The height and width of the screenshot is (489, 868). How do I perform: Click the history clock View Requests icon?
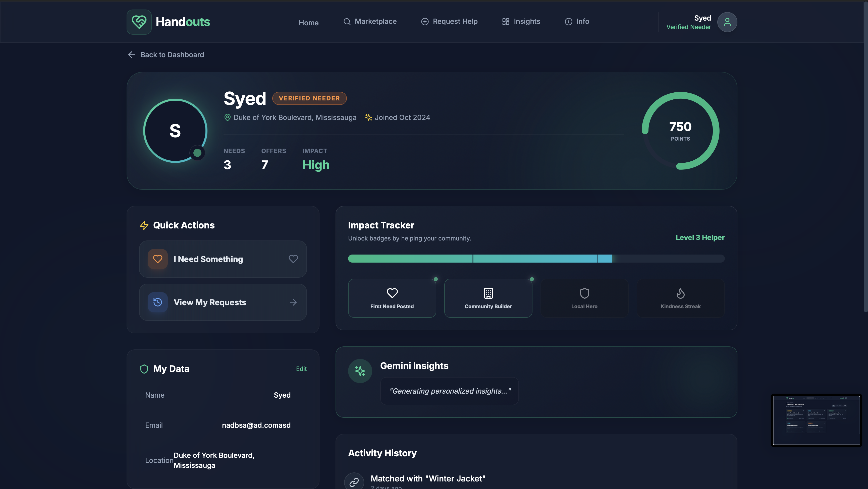(x=157, y=302)
